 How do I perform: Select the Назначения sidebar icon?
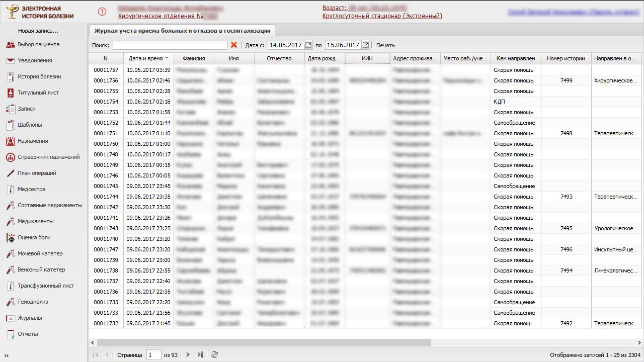coord(10,141)
